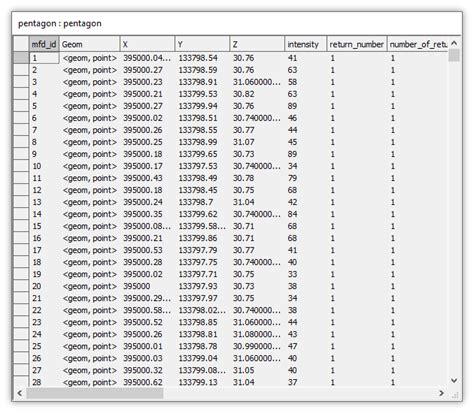This screenshot has width=474, height=413.
Task: Click the return_number column header
Action: coord(357,44)
